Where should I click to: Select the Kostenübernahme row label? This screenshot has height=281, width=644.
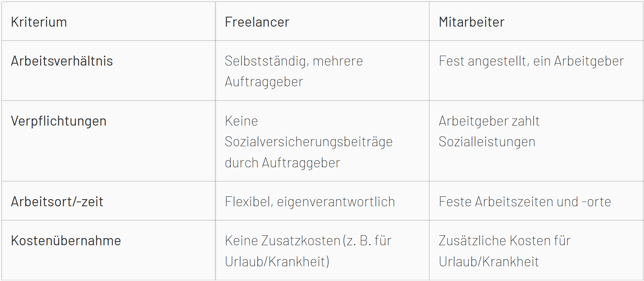tap(66, 240)
